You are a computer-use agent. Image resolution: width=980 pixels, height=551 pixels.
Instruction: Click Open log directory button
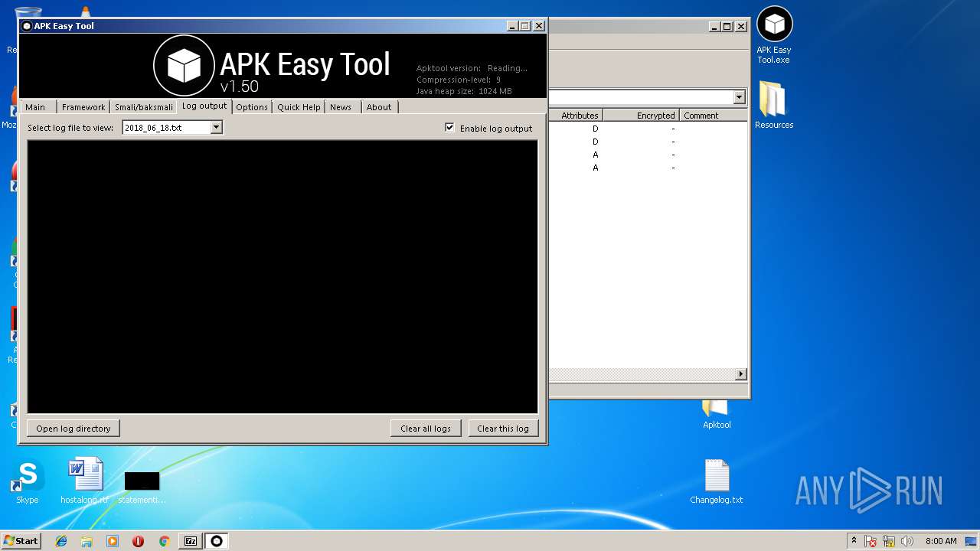point(73,429)
